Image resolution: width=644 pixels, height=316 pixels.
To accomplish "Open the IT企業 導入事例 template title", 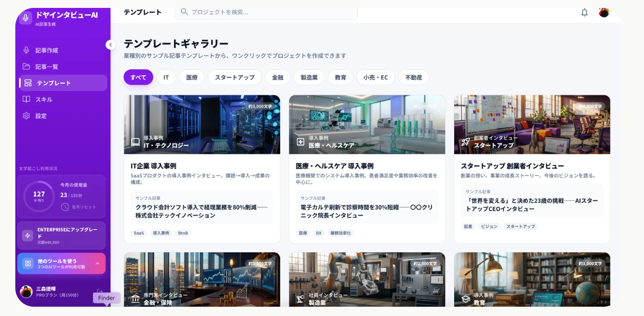I will tap(154, 166).
